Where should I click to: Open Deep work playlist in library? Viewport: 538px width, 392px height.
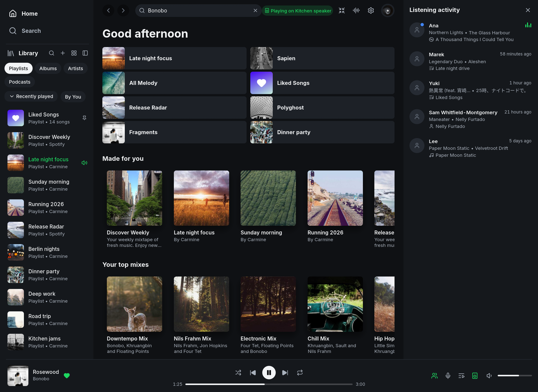point(47,297)
